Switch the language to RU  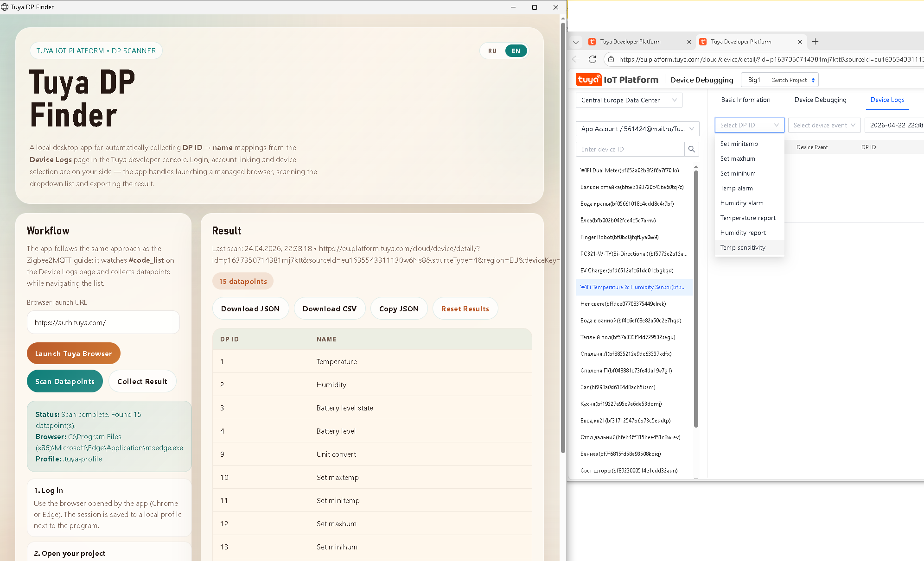(492, 51)
